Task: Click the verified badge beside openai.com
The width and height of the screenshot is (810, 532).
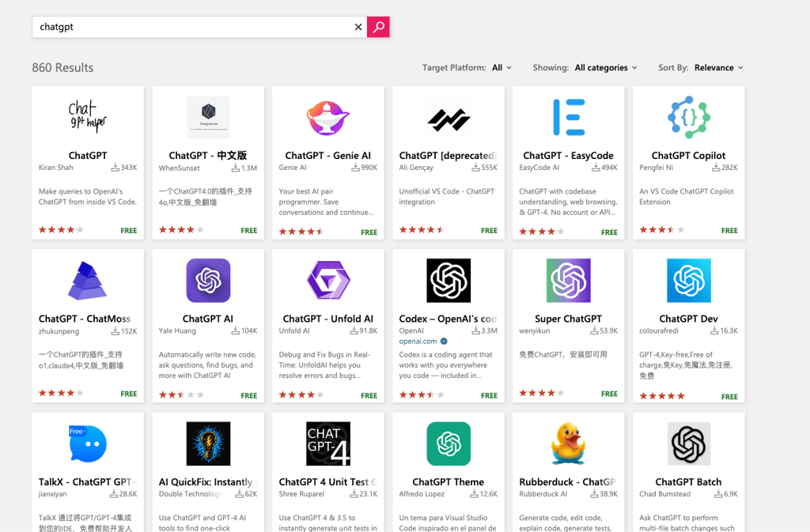Action: point(444,341)
